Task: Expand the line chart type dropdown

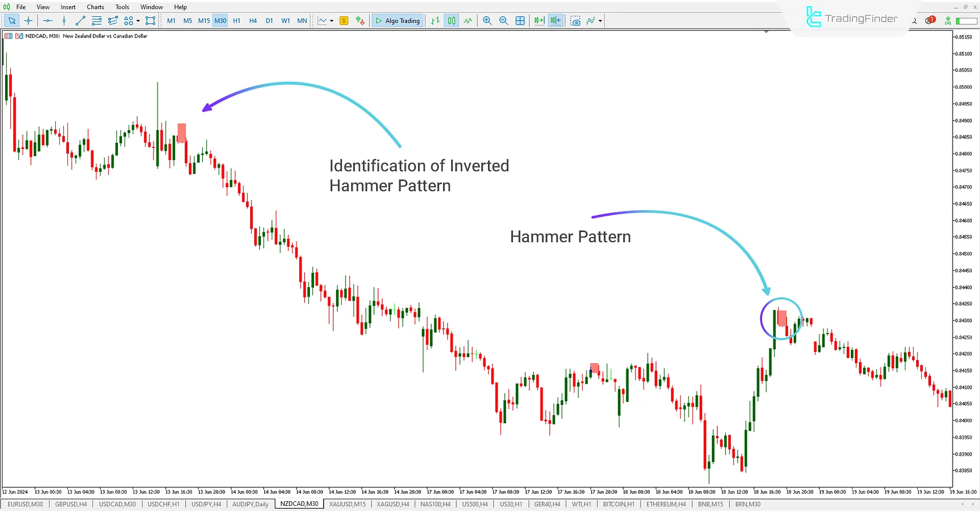Action: (331, 21)
